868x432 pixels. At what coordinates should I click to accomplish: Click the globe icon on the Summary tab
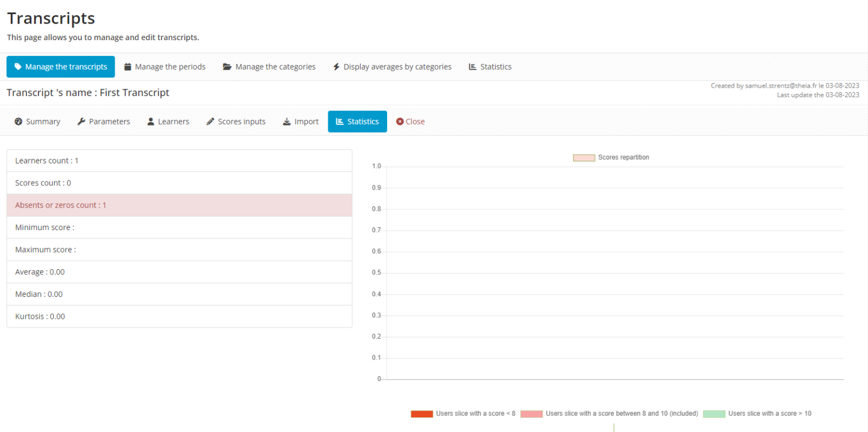19,121
